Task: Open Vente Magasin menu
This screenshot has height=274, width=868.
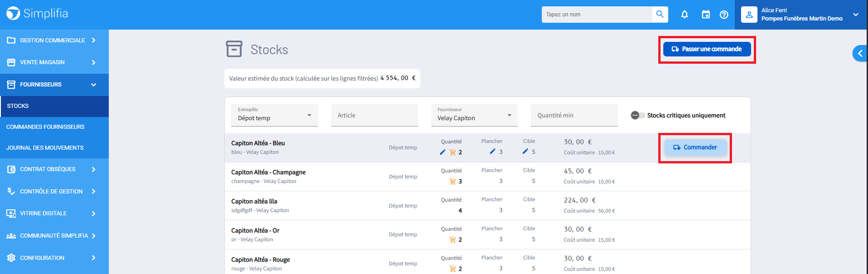Action: coord(55,62)
